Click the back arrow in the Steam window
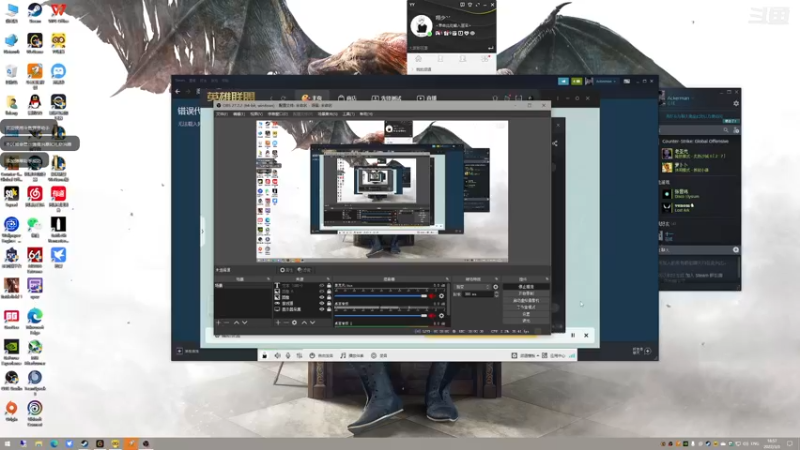 click(x=177, y=91)
